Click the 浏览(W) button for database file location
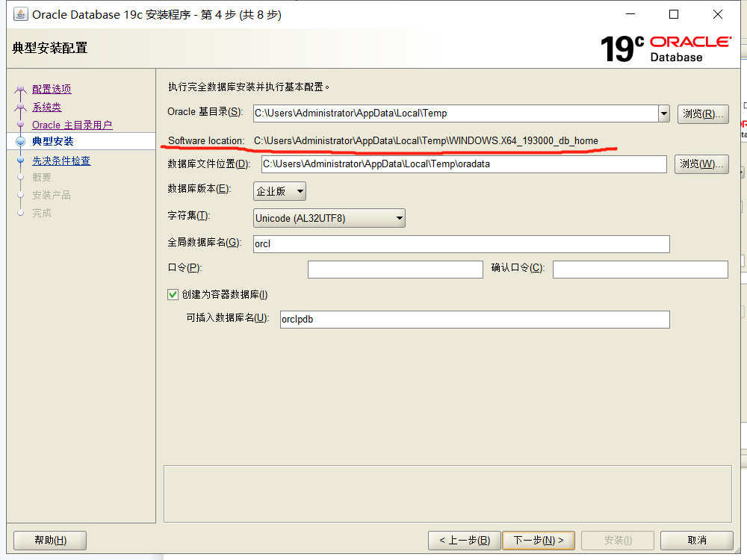Image resolution: width=747 pixels, height=560 pixels. (x=701, y=164)
